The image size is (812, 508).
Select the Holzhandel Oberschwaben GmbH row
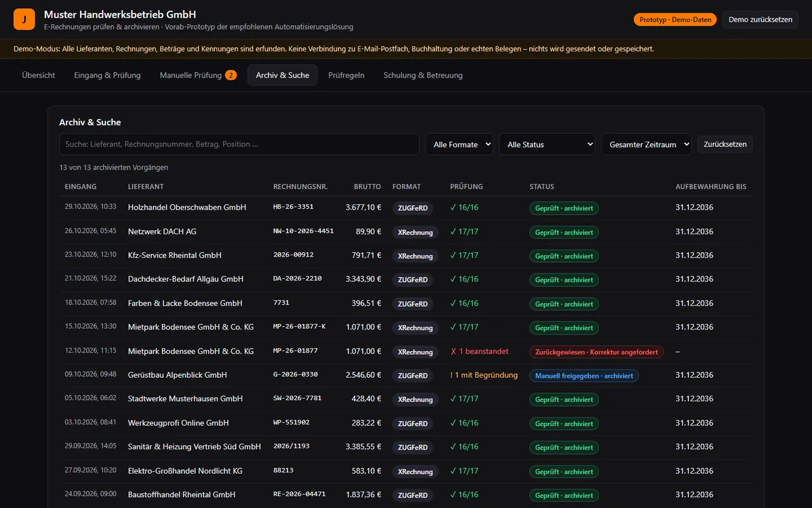[406, 208]
